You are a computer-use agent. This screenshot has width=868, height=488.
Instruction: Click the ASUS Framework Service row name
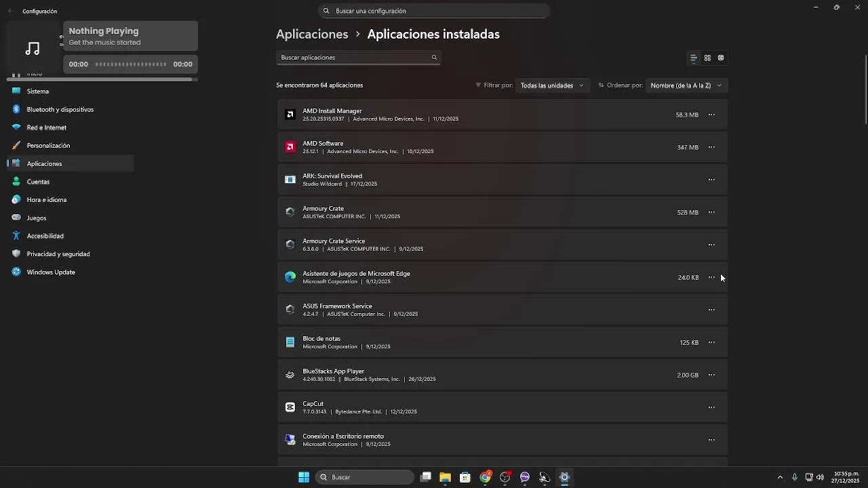click(337, 306)
